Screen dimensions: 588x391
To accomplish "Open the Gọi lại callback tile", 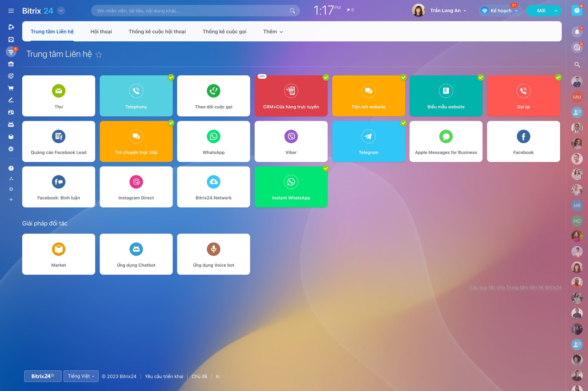I will point(523,96).
